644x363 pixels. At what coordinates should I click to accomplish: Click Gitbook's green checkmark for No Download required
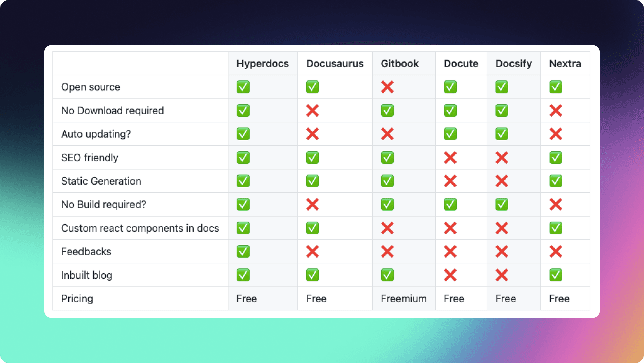pyautogui.click(x=387, y=111)
